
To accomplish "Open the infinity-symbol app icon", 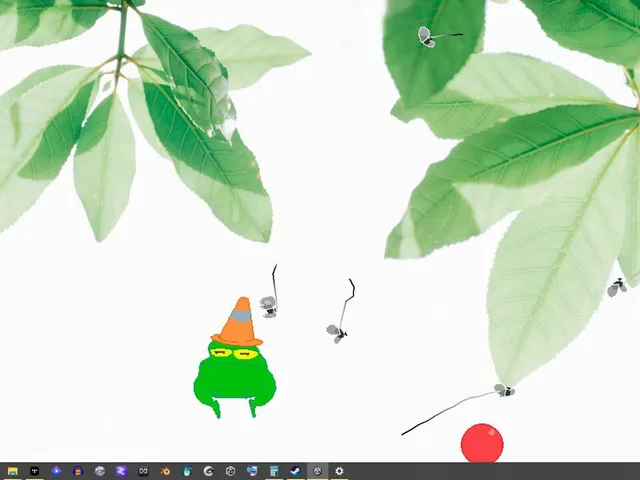I will coord(143,471).
